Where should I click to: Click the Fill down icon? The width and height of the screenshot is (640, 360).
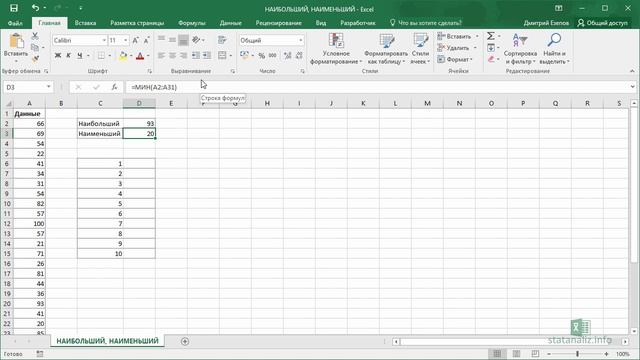coord(491,48)
